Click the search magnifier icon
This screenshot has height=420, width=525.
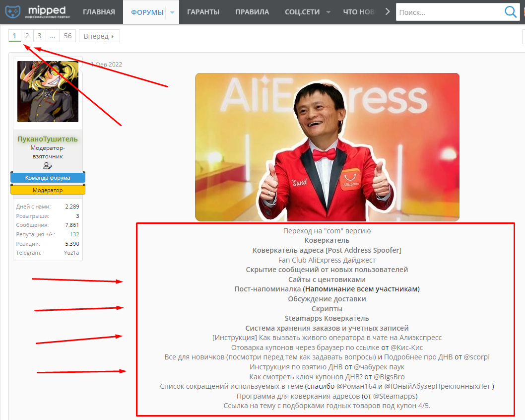[510, 12]
